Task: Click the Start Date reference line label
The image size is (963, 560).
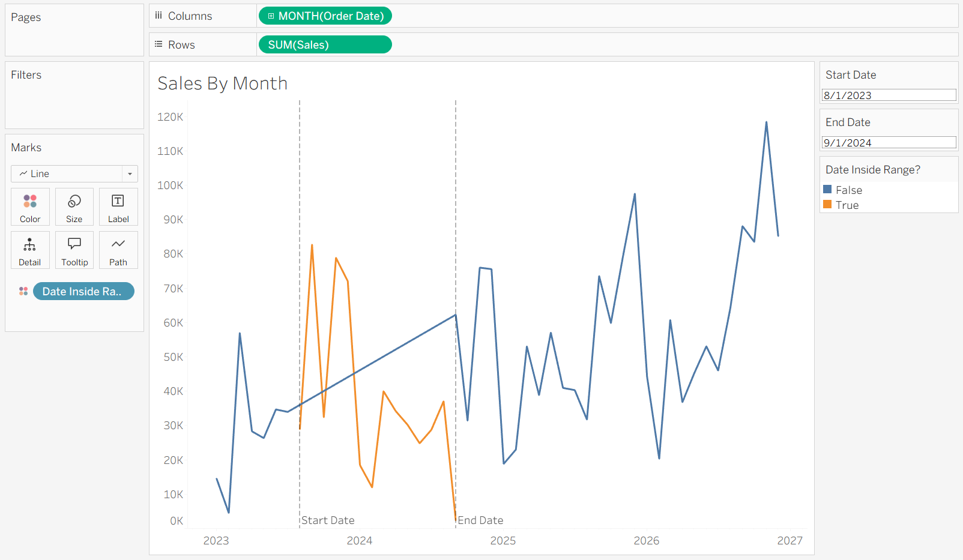Action: click(328, 520)
